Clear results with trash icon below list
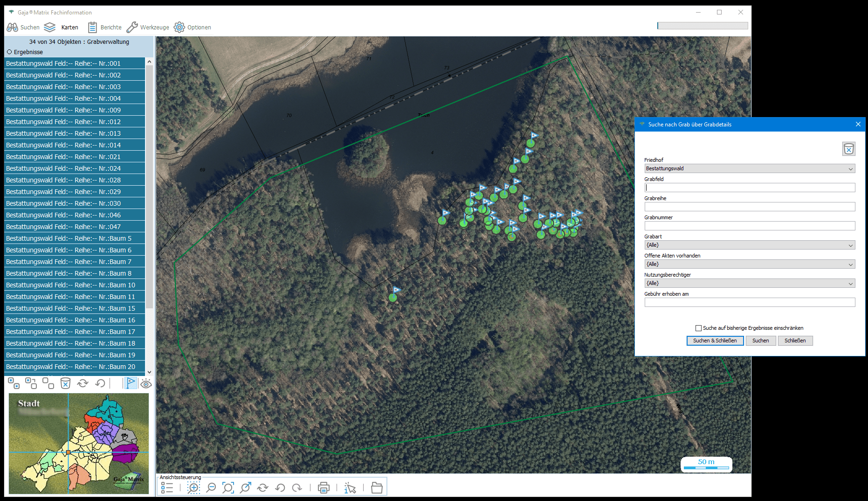868x501 pixels. pos(65,383)
